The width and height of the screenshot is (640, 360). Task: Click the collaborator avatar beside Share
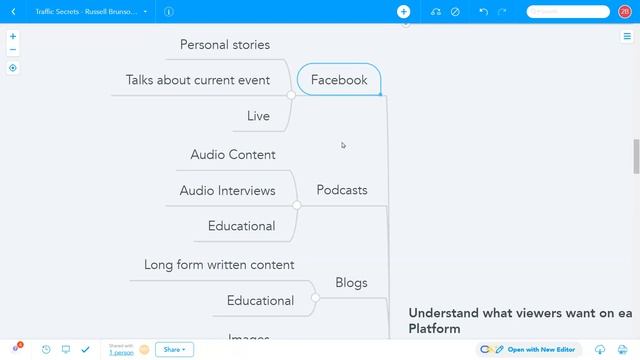pos(144,349)
